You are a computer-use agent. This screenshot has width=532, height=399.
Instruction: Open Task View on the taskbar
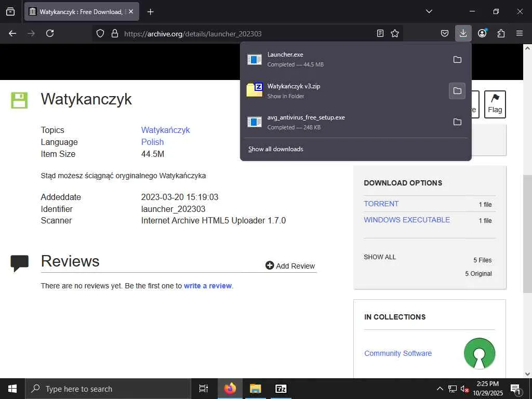[x=204, y=389]
